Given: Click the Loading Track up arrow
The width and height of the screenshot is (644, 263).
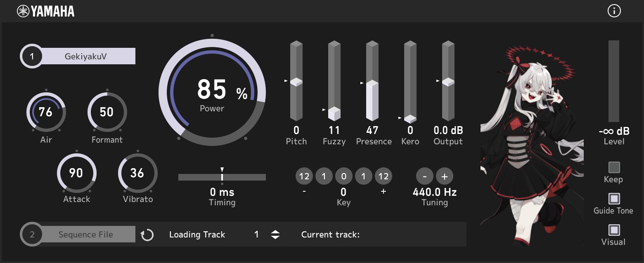Looking at the screenshot, I should (x=275, y=231).
